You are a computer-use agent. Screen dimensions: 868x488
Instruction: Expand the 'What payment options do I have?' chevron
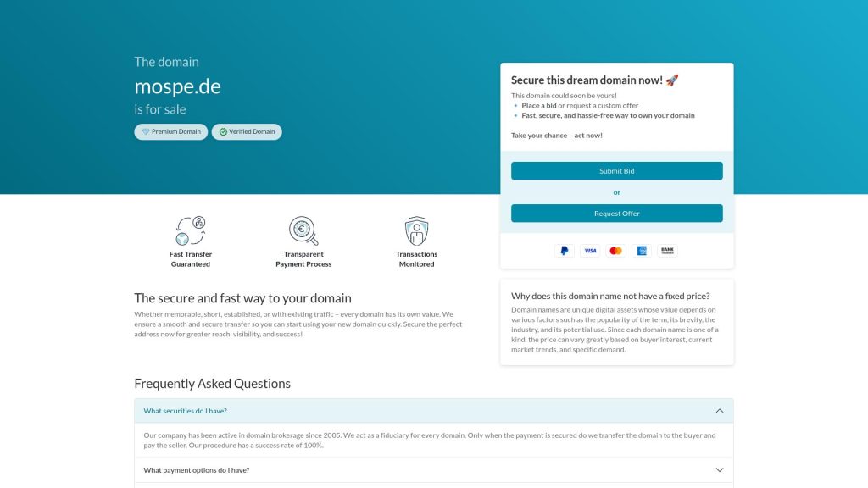pos(720,470)
